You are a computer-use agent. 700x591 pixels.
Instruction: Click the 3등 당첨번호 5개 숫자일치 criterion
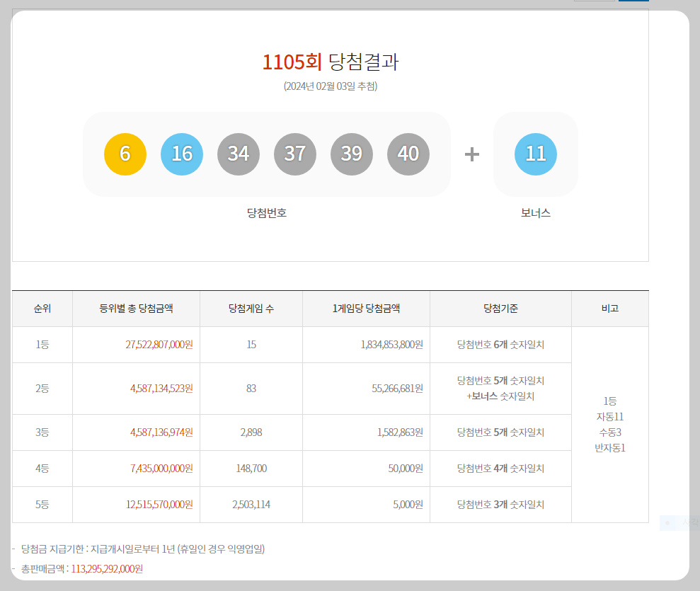(x=500, y=432)
